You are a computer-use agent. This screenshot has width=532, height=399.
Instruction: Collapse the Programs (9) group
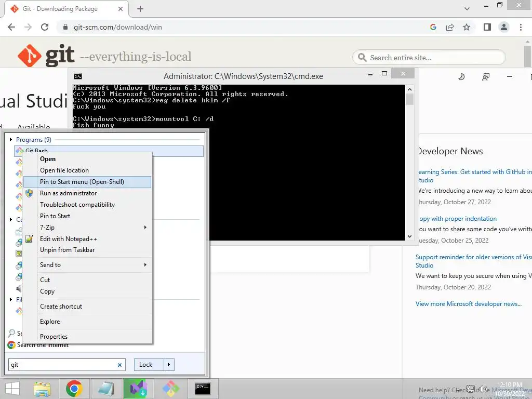pos(11,139)
